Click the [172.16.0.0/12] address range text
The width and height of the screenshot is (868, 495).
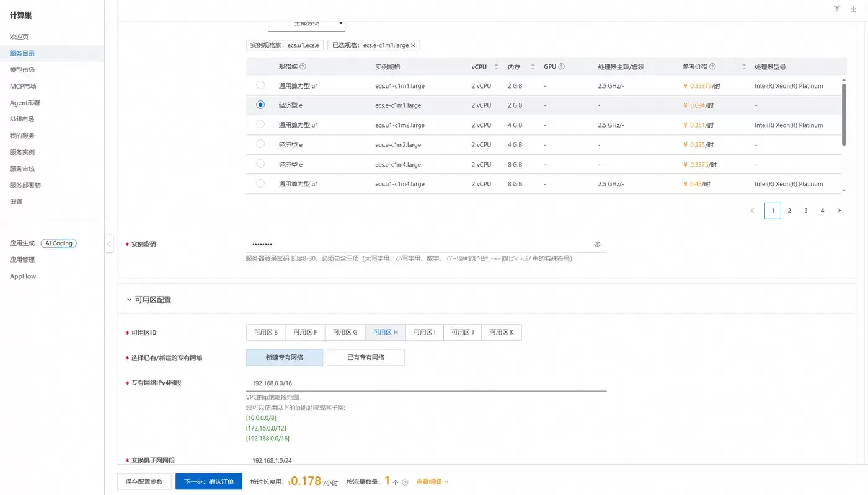coord(266,428)
